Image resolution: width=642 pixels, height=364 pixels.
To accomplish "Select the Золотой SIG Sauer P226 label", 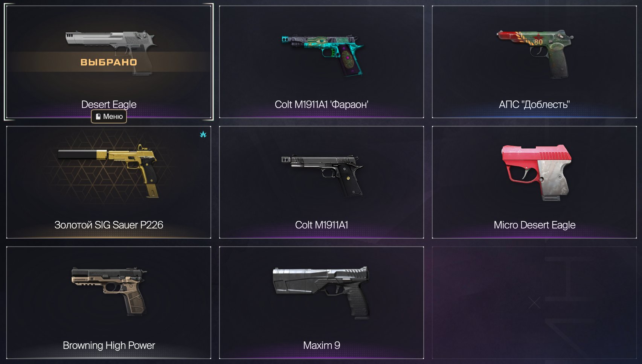I will pos(109,225).
